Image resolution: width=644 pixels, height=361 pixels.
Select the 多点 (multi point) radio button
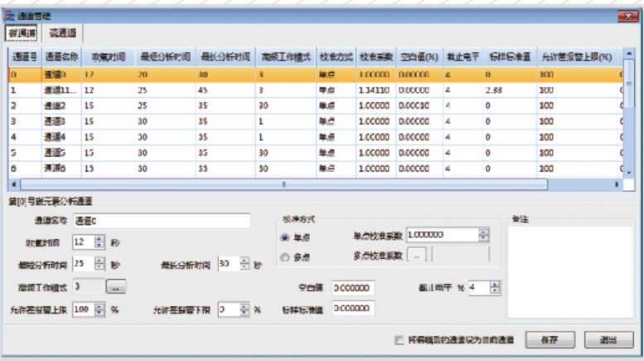pos(284,257)
